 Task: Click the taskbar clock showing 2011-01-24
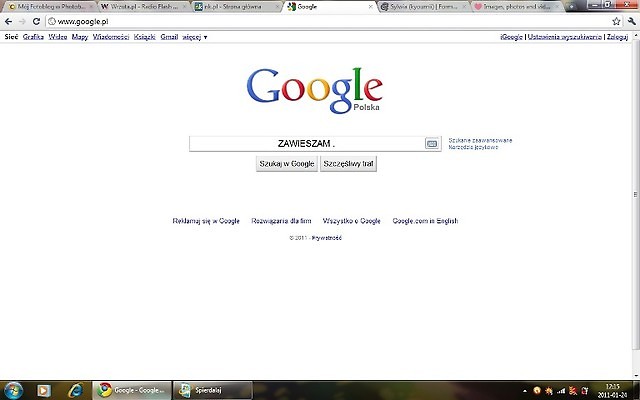(612, 391)
